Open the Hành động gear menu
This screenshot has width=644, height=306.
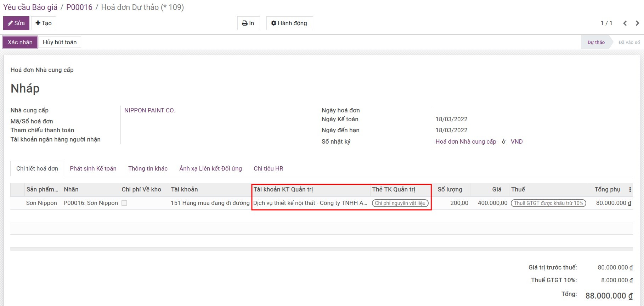click(x=289, y=23)
